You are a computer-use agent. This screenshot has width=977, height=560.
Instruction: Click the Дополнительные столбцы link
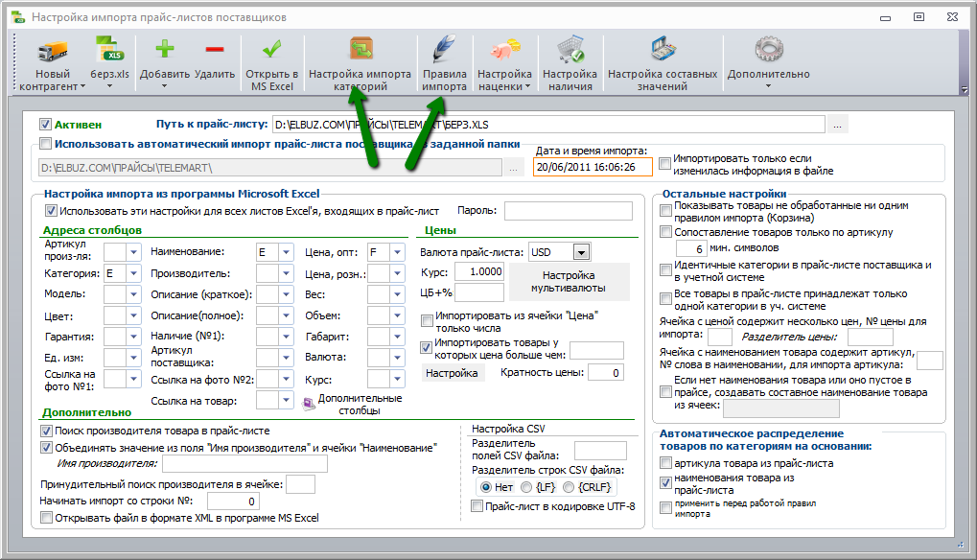pos(361,405)
